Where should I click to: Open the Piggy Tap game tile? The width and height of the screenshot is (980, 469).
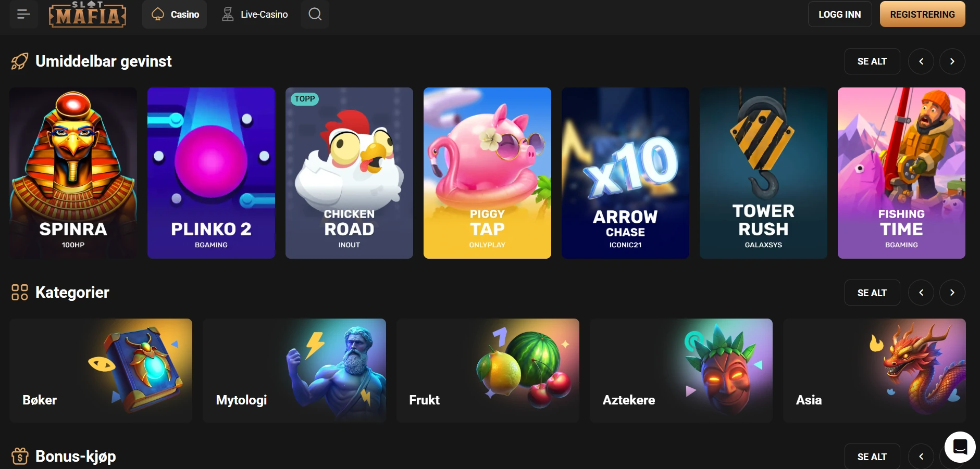(487, 173)
